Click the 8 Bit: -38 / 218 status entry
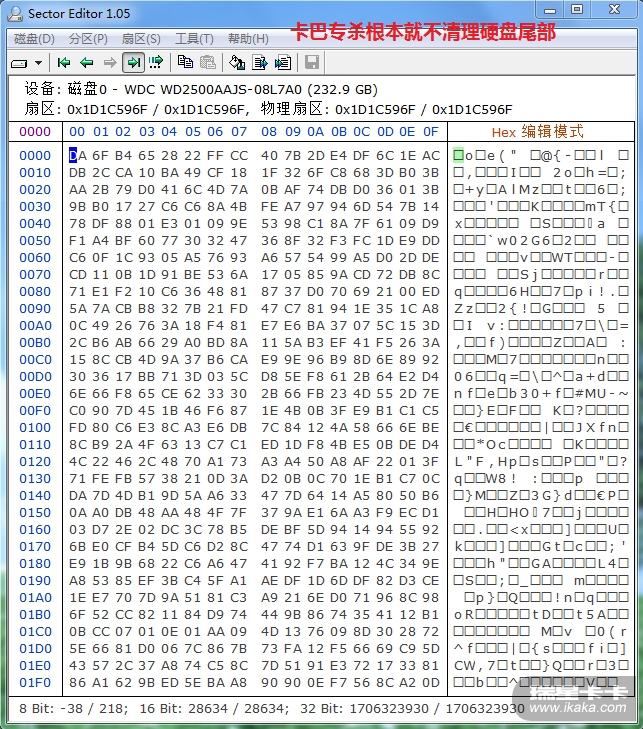 click(73, 709)
